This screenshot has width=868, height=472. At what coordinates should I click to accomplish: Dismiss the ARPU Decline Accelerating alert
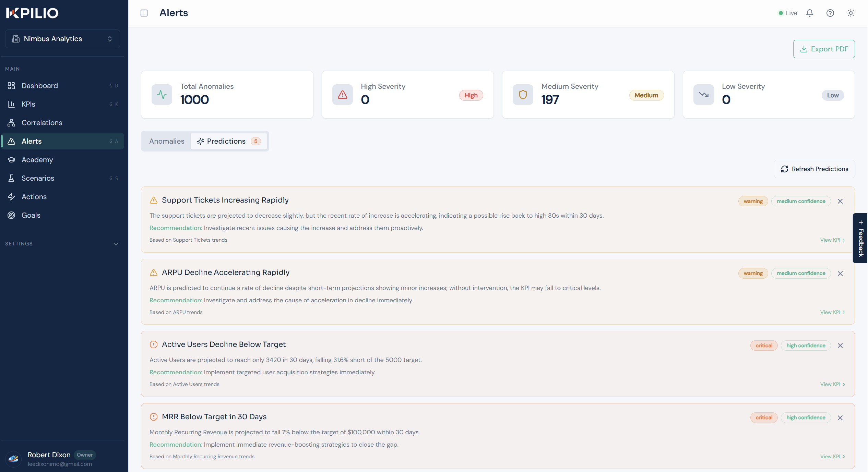pyautogui.click(x=840, y=274)
